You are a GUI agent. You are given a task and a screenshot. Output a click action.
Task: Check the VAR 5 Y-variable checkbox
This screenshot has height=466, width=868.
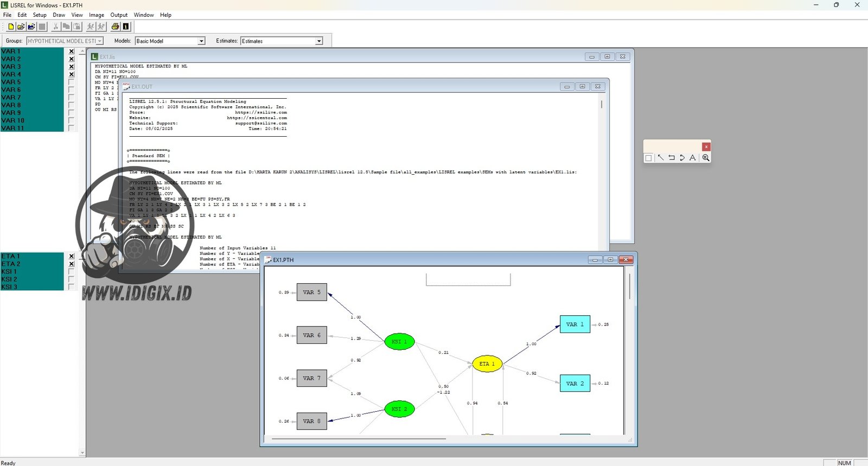71,82
